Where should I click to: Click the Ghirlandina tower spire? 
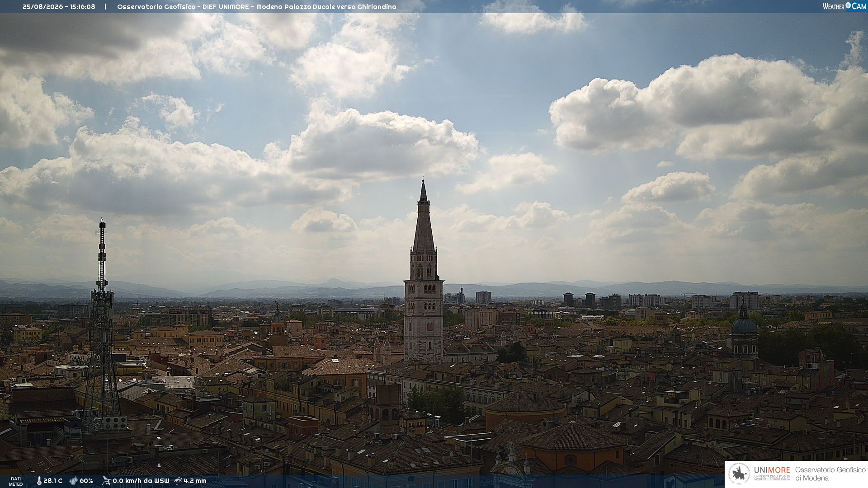[424, 217]
